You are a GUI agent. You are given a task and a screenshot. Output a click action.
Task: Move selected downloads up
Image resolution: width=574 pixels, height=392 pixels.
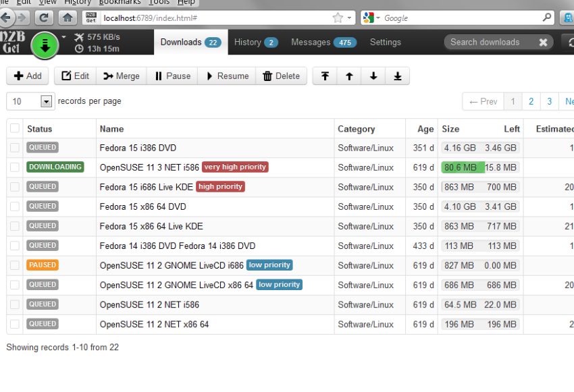coord(349,76)
